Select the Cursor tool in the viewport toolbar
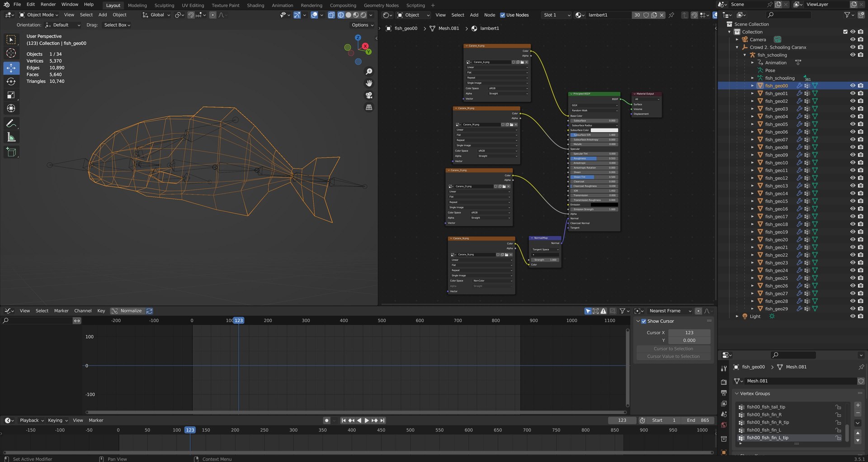Viewport: 868px width, 462px height. (11, 53)
